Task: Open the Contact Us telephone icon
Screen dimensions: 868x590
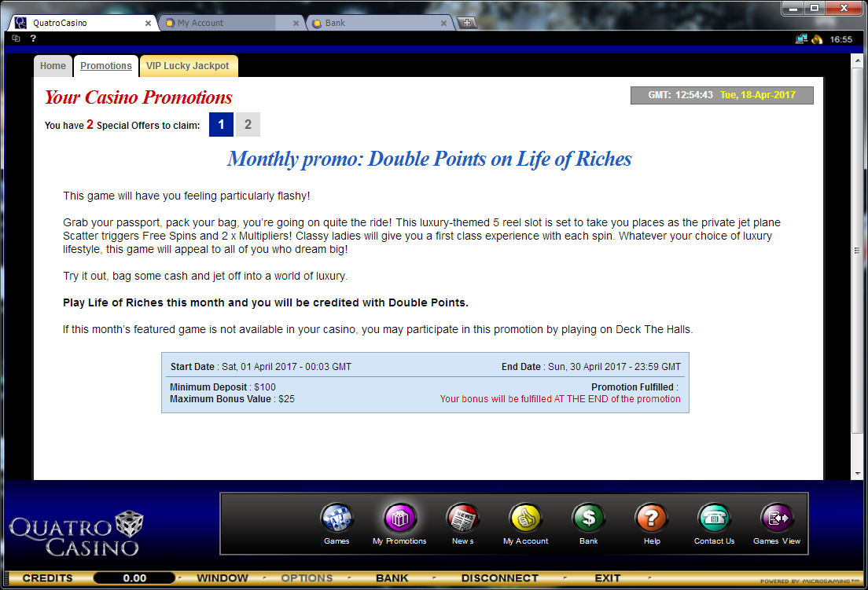Action: coord(714,519)
